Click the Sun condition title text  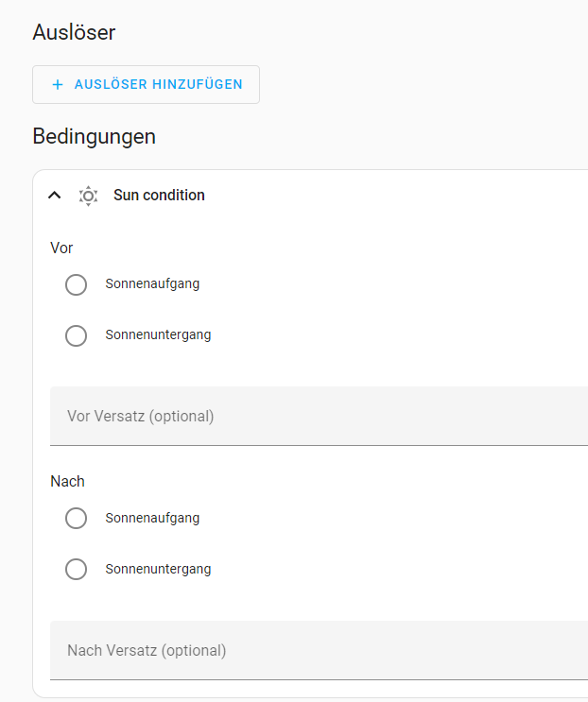[x=159, y=196]
